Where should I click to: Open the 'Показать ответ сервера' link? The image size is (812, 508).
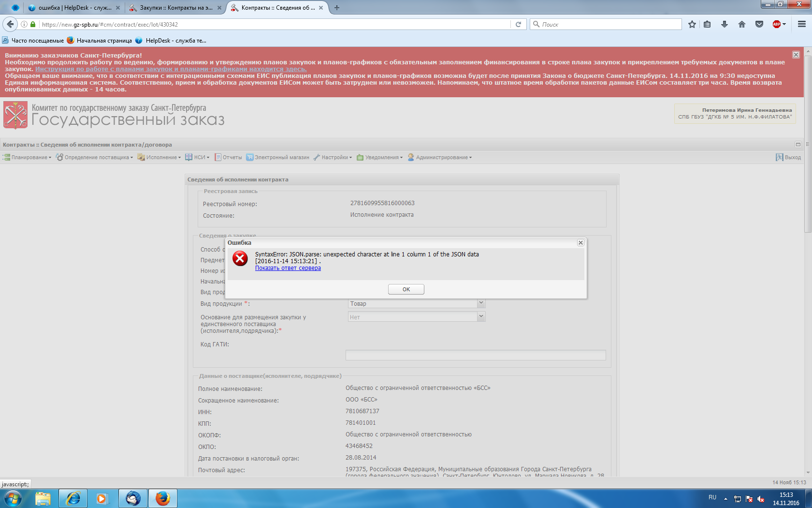coord(288,268)
